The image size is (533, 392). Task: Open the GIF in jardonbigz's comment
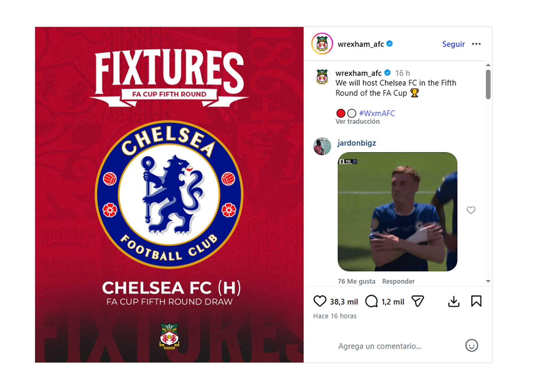click(x=397, y=212)
